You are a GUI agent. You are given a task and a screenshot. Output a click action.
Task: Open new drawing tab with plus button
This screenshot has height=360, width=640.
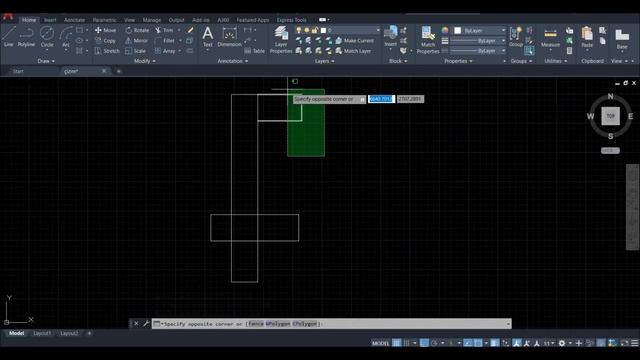coord(118,71)
